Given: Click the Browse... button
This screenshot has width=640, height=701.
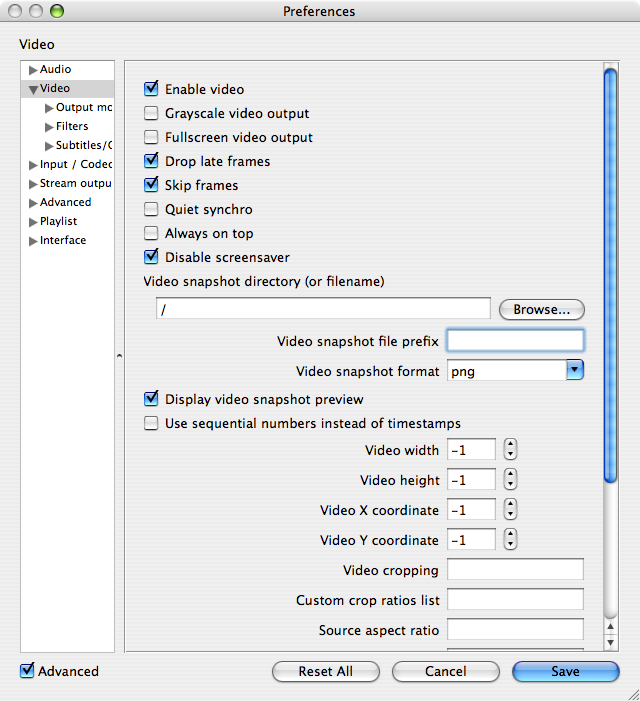Looking at the screenshot, I should click(541, 310).
